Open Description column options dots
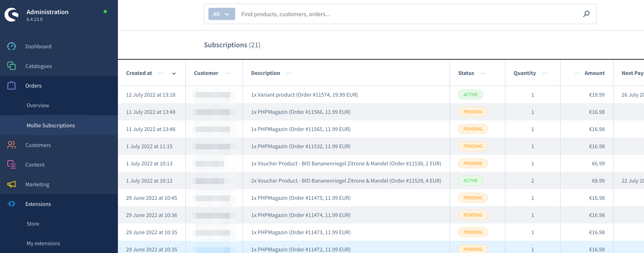The image size is (644, 253). click(289, 73)
